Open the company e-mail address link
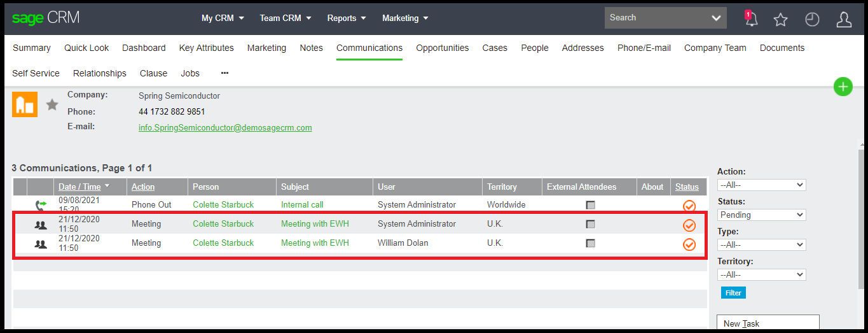 coord(225,127)
